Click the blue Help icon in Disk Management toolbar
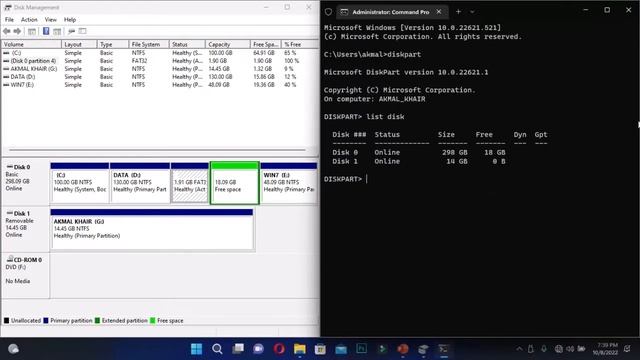Image resolution: width=640 pixels, height=360 pixels. tap(46, 31)
